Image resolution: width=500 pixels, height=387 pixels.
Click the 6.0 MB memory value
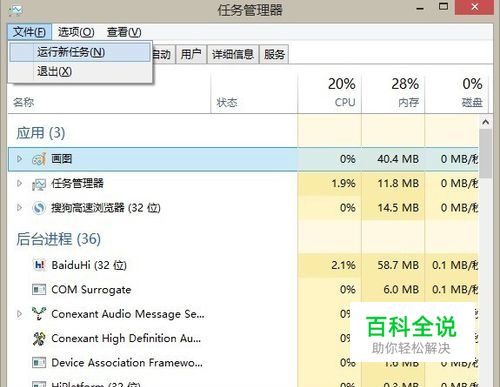pyautogui.click(x=401, y=289)
